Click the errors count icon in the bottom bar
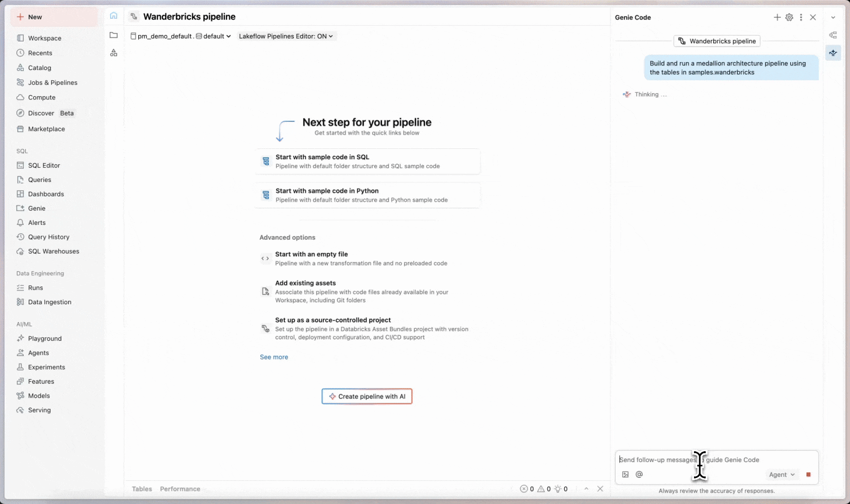This screenshot has height=504, width=850. coord(524,489)
